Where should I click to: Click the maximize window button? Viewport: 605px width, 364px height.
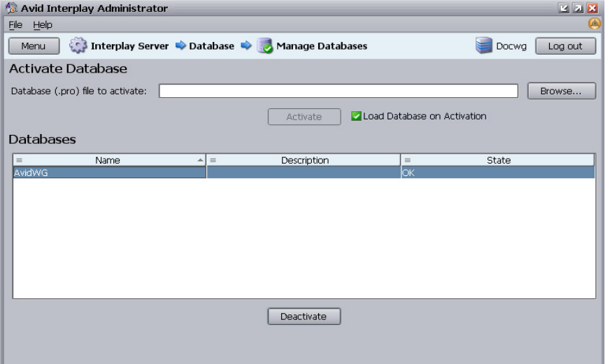point(578,8)
